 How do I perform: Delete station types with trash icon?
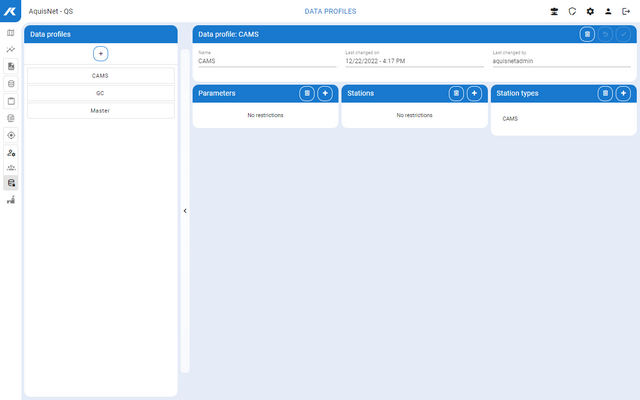point(605,93)
